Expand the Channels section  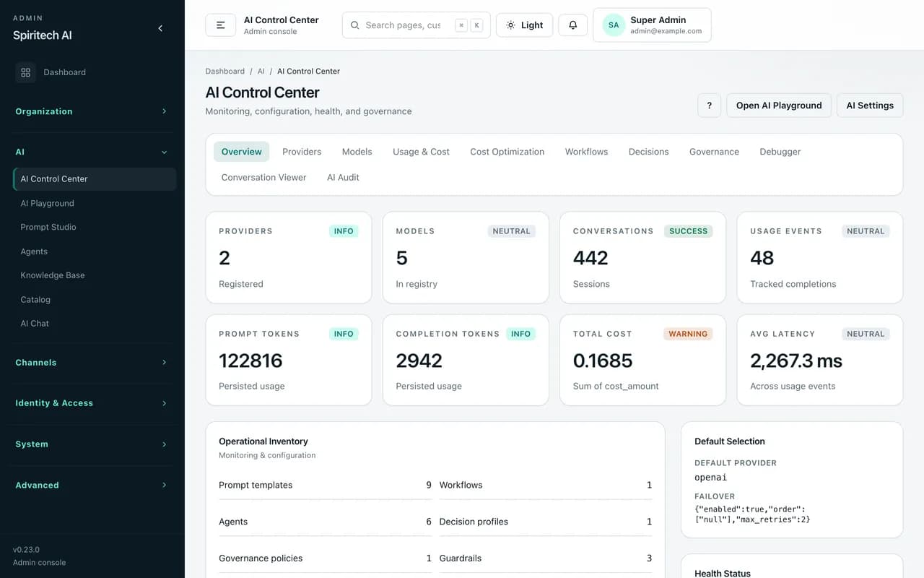pyautogui.click(x=92, y=363)
